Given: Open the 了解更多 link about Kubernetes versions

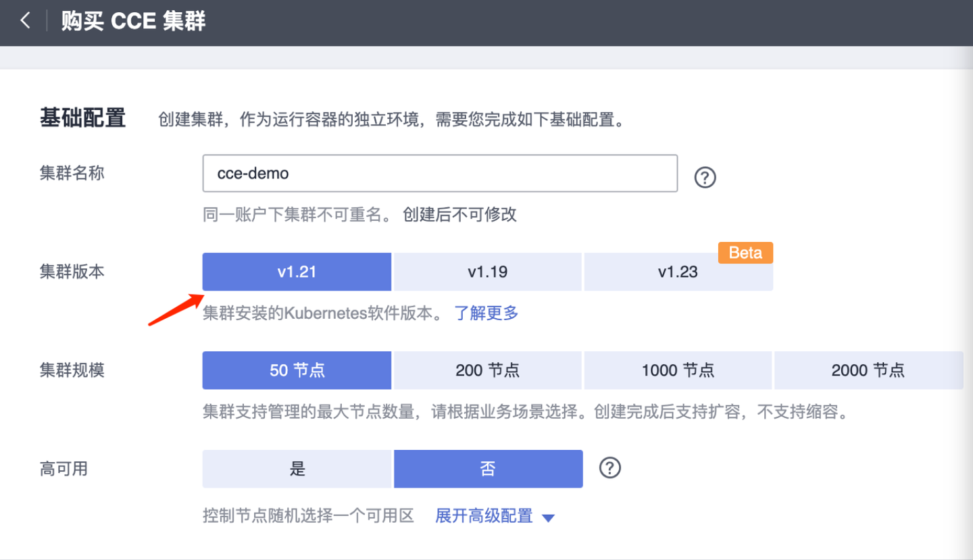Looking at the screenshot, I should coord(486,313).
